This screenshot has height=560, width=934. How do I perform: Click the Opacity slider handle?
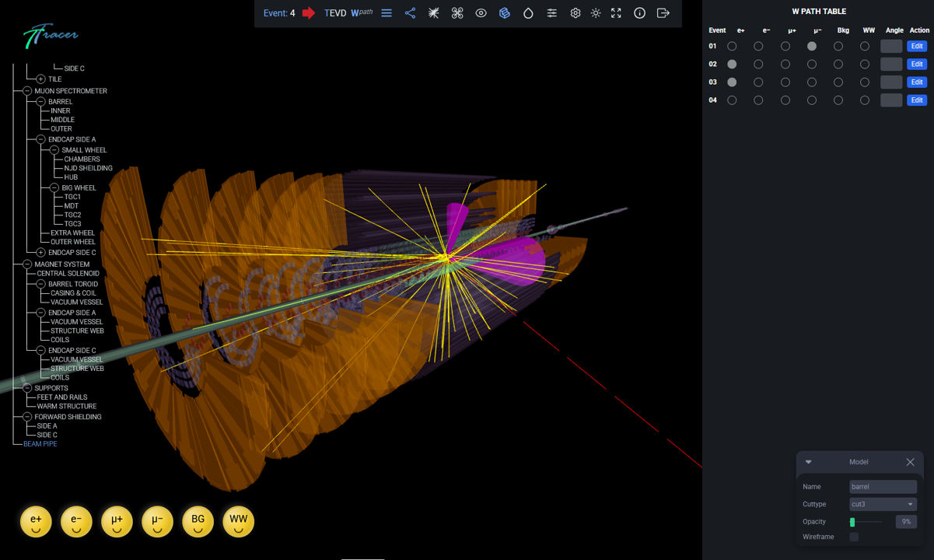coord(852,522)
